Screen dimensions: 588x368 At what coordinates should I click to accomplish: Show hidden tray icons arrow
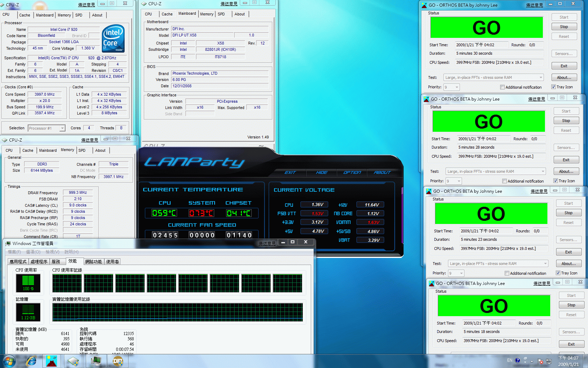(x=532, y=361)
